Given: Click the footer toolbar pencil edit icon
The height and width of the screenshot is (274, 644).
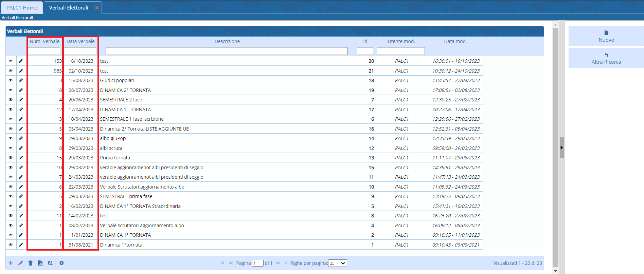Looking at the screenshot, I should click(x=21, y=263).
